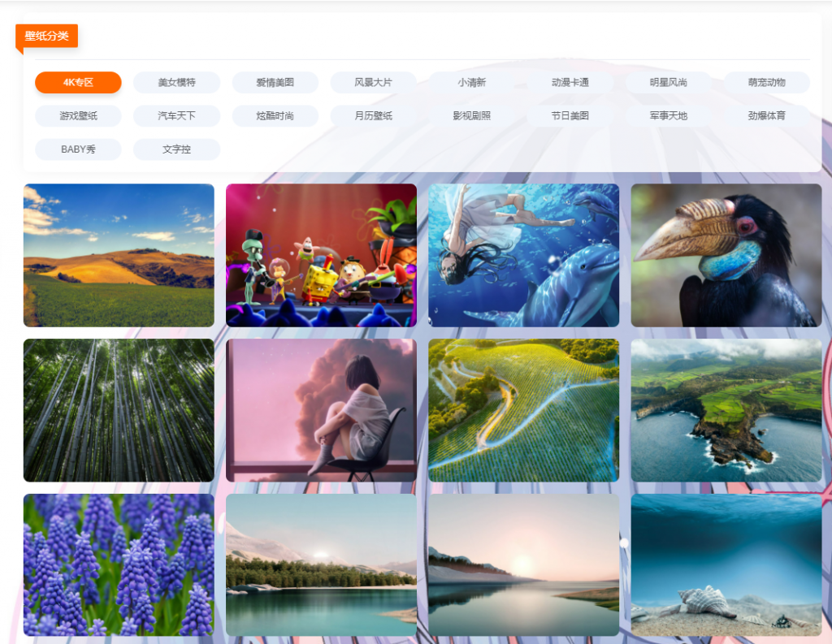832x644 pixels.
Task: Open the BABY秀 category
Action: (x=78, y=149)
